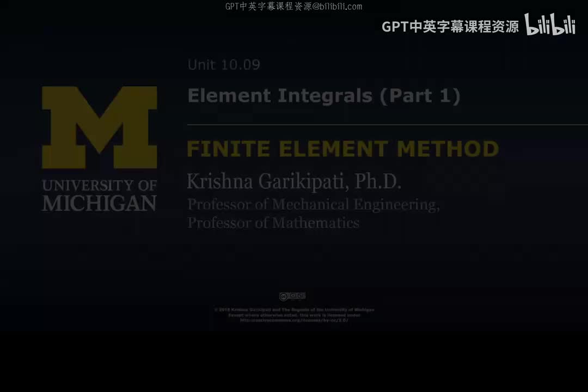Viewport: 588px width, 392px height.
Task: Click the Creative Commons license badge
Action: (x=292, y=296)
